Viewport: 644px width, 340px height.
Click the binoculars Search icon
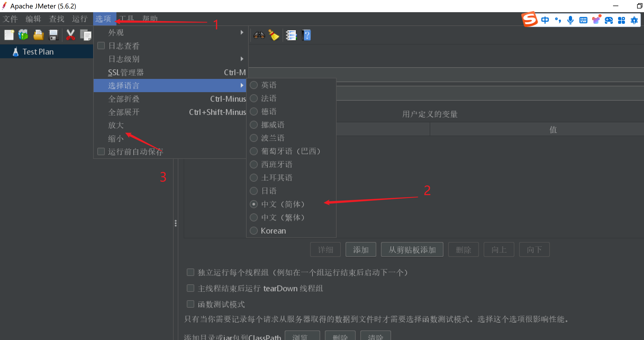[x=259, y=35]
